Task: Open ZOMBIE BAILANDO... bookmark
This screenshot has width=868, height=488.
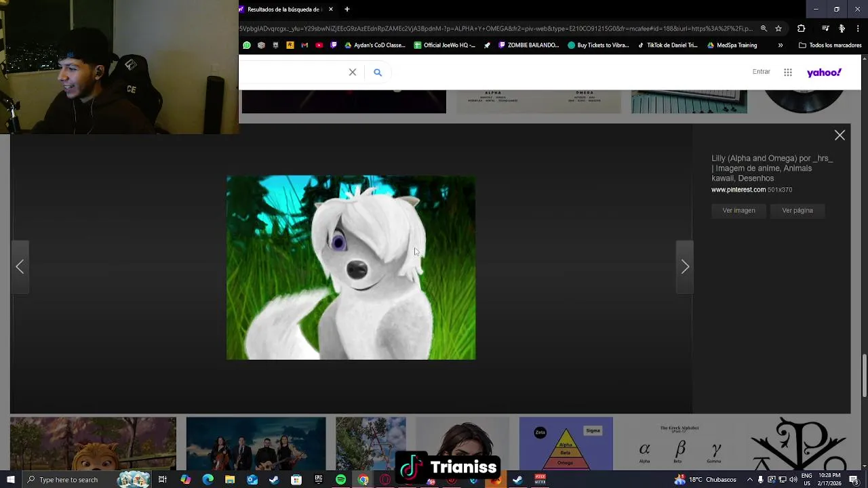Action: pyautogui.click(x=529, y=45)
